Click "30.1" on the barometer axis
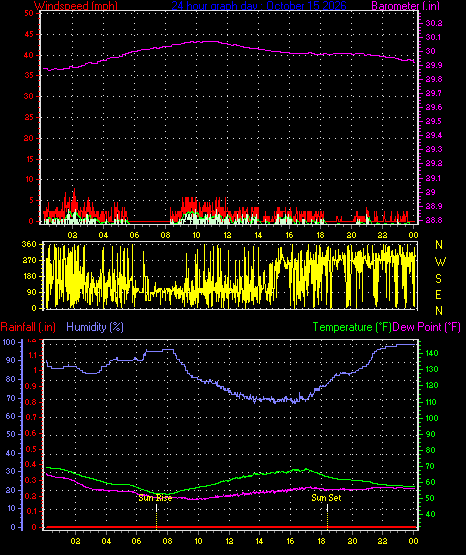The height and width of the screenshot is (555, 466). [433, 38]
